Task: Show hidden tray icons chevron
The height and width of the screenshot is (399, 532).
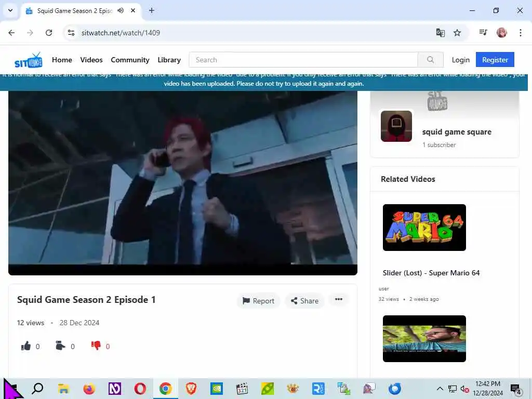Action: 440,389
